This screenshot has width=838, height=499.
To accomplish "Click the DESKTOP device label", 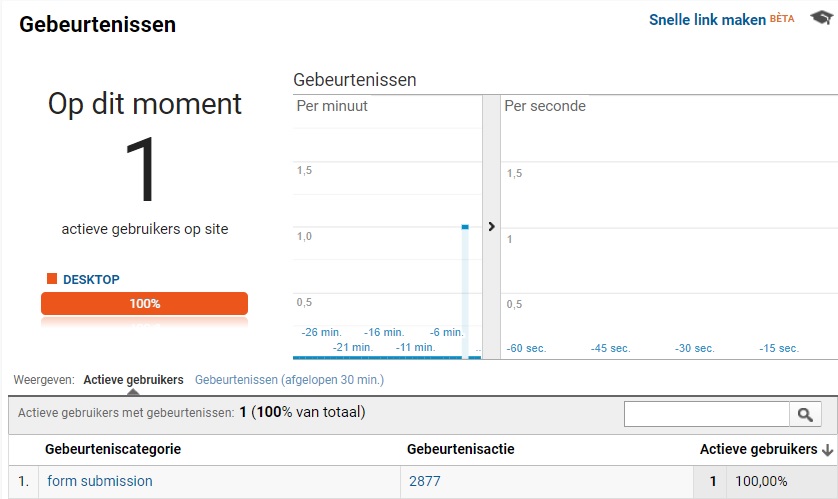I will [x=91, y=279].
